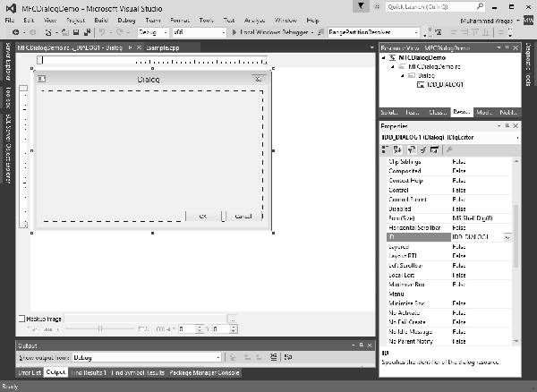Viewport: 537px width, 392px height.
Task: Open the Toolbox side tab
Action: point(7,98)
